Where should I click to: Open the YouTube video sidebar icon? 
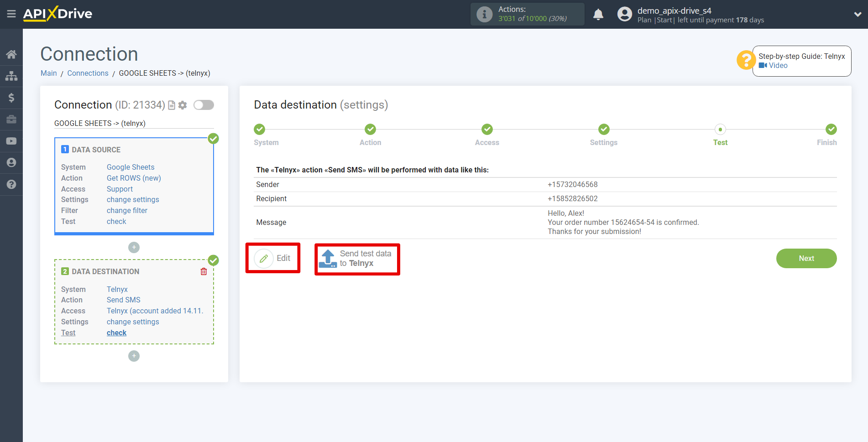[11, 141]
